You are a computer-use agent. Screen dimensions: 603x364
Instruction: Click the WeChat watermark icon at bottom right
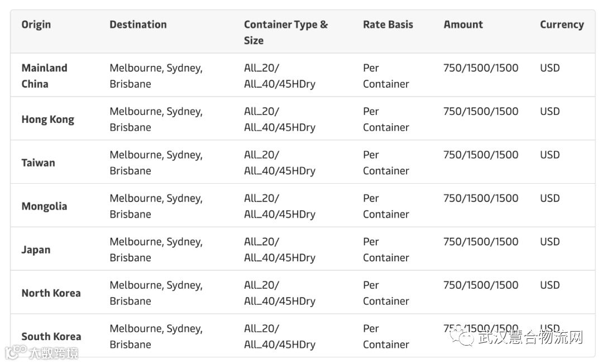pos(463,337)
